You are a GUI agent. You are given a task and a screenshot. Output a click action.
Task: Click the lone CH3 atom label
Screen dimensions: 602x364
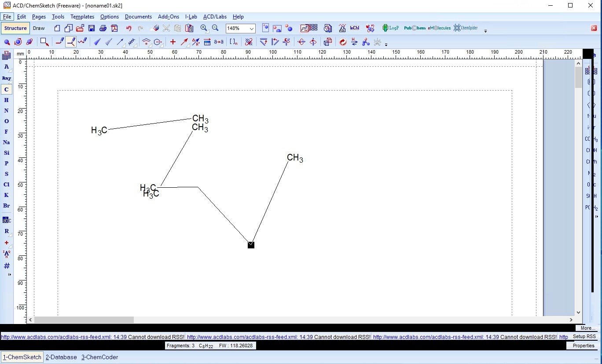295,158
